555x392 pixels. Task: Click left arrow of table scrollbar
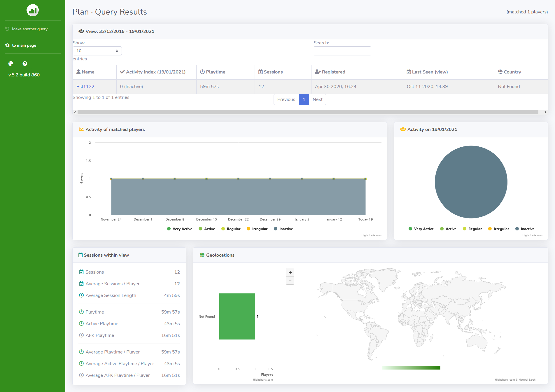click(75, 112)
